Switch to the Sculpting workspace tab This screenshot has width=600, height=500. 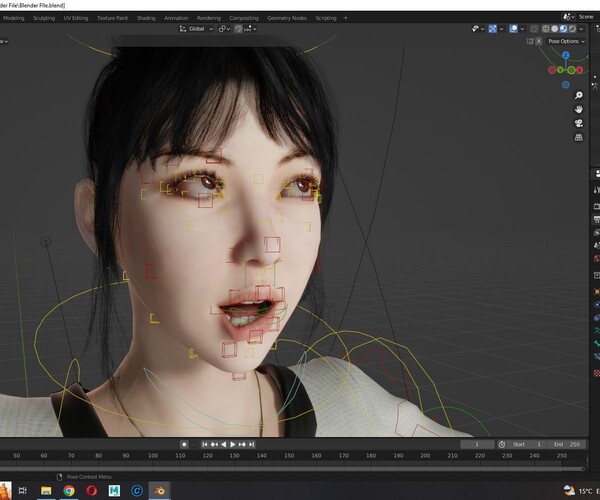coord(44,18)
